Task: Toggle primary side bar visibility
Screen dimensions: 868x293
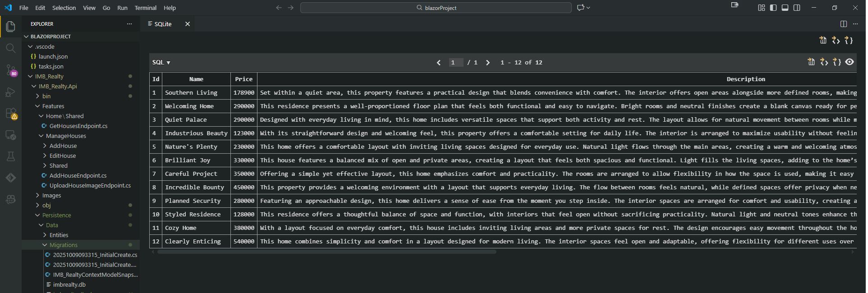Action: (773, 8)
